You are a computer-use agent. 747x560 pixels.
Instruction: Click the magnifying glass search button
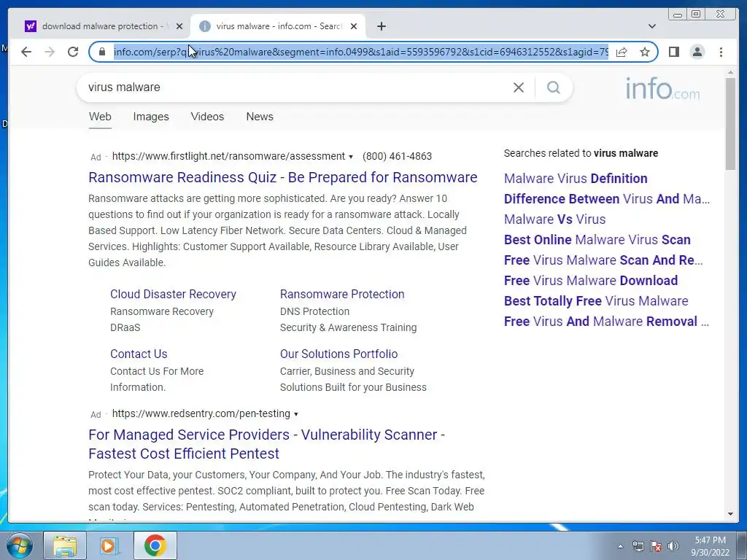pyautogui.click(x=553, y=87)
